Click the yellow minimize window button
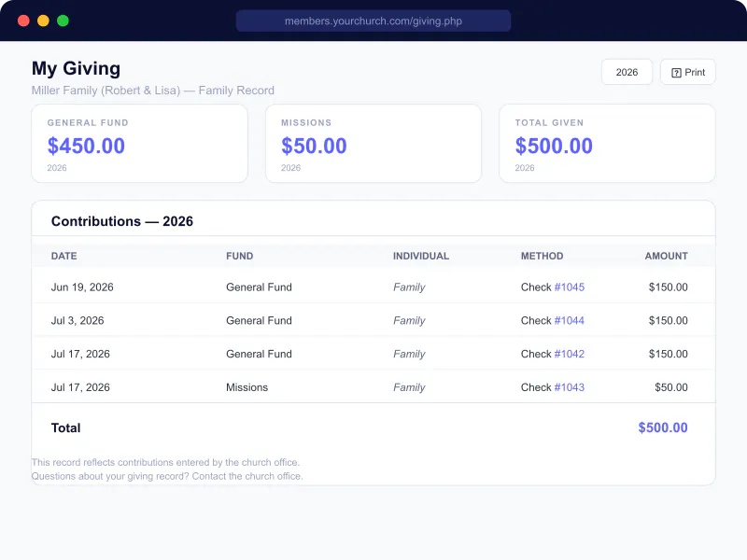The image size is (747, 560). point(43,21)
